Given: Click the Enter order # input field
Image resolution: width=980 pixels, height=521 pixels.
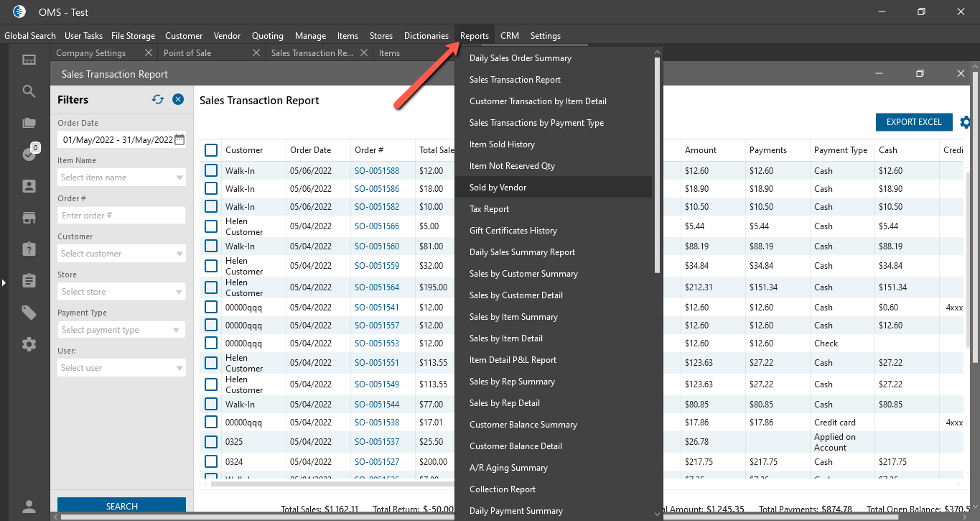Looking at the screenshot, I should coord(121,216).
